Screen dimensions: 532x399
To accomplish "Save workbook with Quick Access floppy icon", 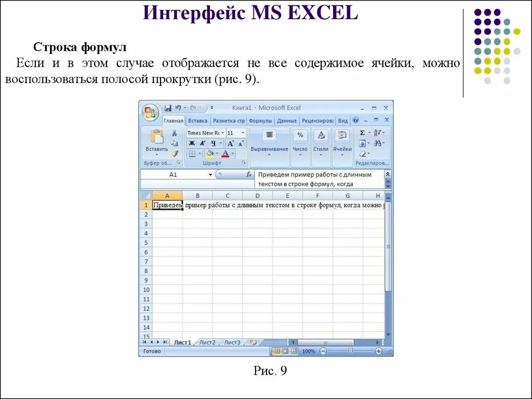I will 168,108.
